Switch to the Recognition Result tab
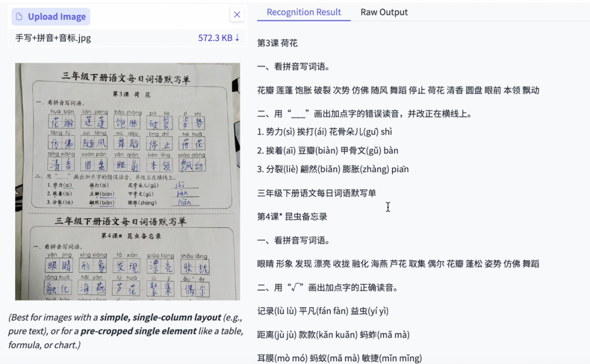 [303, 12]
